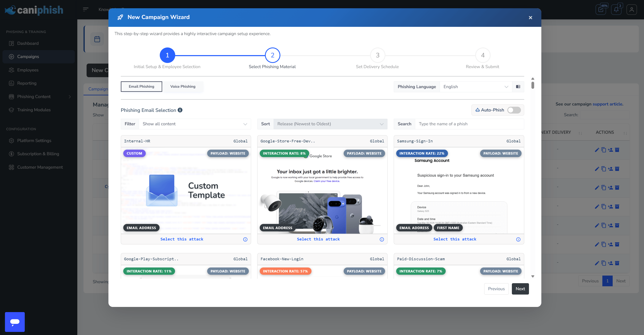Open the campaign support article link
The image size is (644, 335).
[x=607, y=104]
